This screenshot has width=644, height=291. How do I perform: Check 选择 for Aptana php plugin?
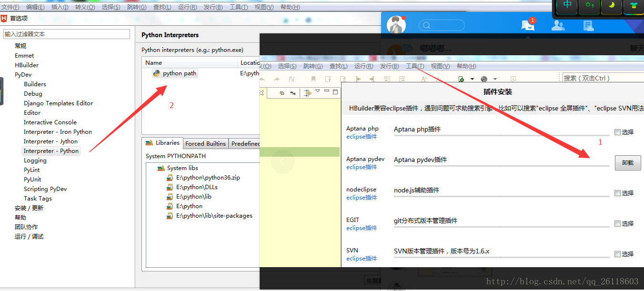point(617,132)
